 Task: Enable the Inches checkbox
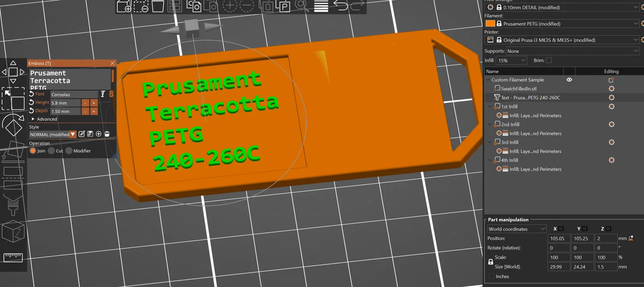point(491,276)
